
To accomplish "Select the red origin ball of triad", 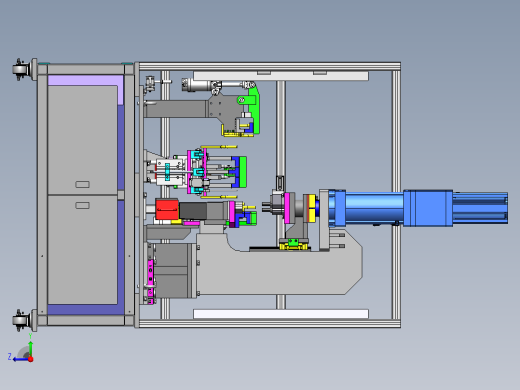I will coord(31,359).
